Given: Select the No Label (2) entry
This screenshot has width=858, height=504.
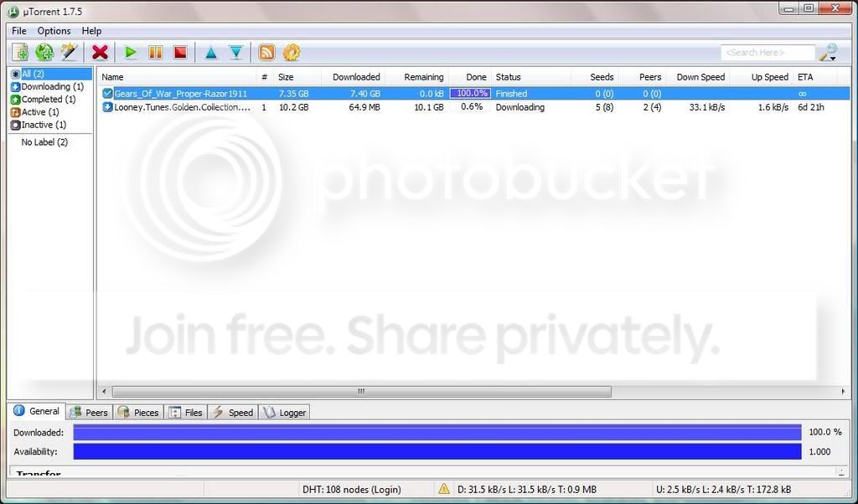Looking at the screenshot, I should (x=44, y=142).
